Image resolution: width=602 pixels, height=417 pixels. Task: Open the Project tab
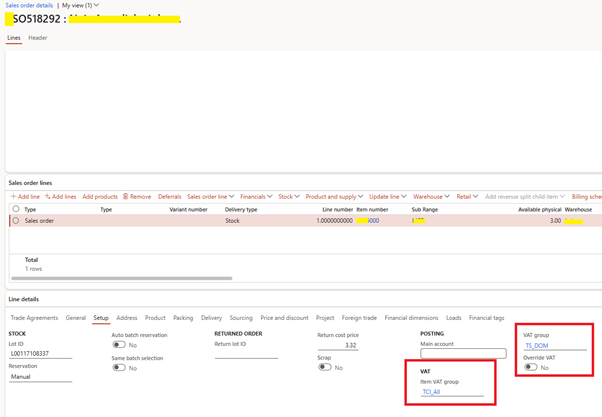(x=325, y=318)
